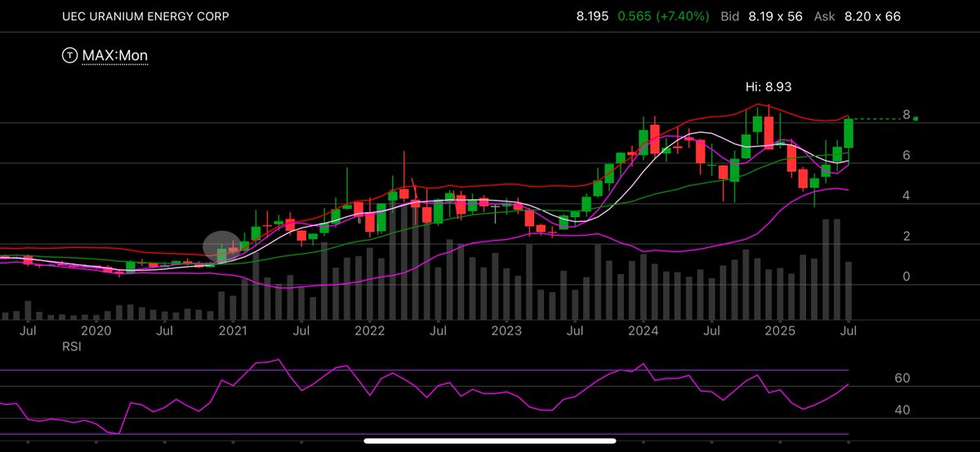Click the Hi: 8.93 high label

(x=768, y=86)
